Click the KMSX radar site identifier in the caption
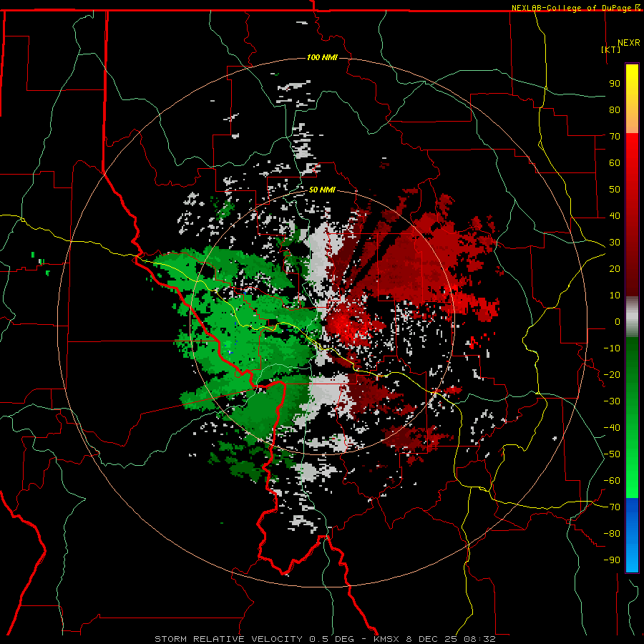Viewport: 644px width, 644px height. click(x=387, y=639)
